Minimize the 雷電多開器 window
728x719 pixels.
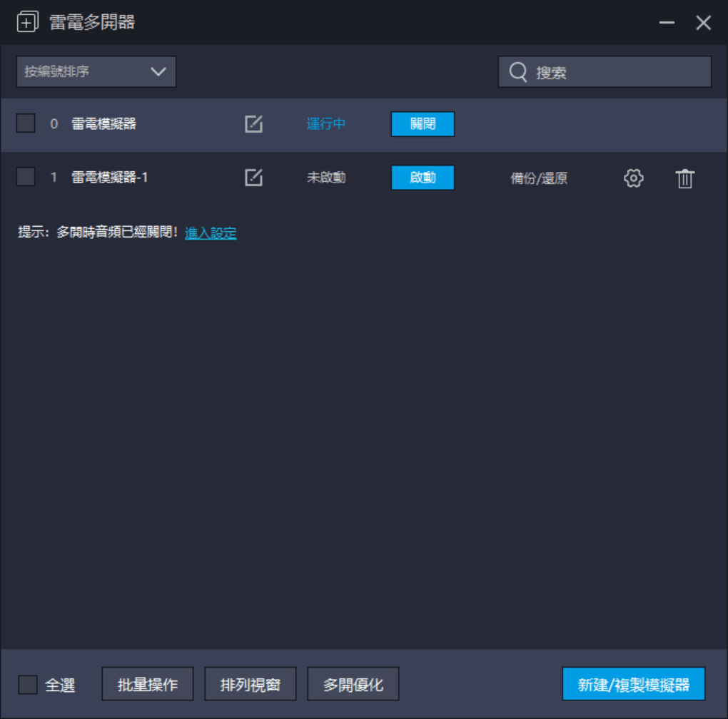click(667, 22)
